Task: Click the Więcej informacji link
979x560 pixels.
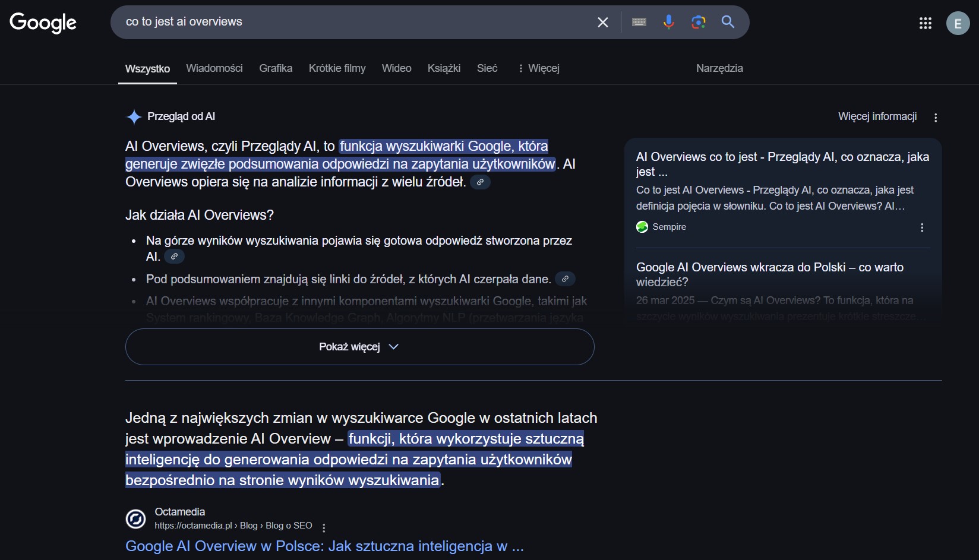Action: pos(877,116)
